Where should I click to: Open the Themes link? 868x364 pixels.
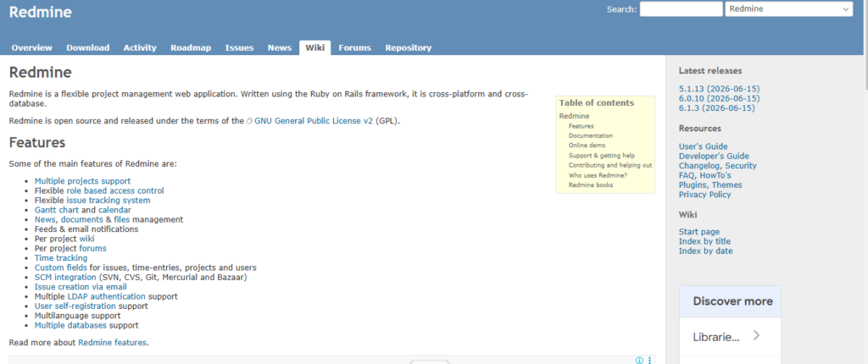pyautogui.click(x=726, y=185)
